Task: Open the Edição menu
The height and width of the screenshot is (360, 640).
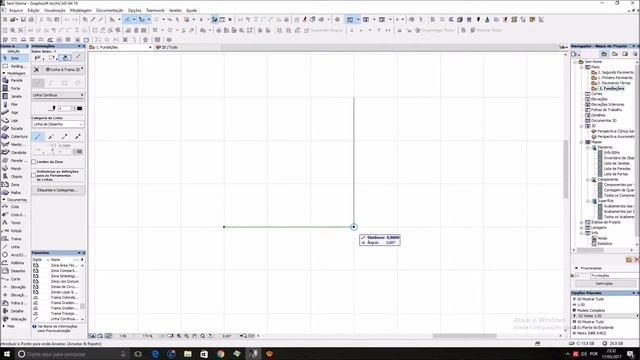Action: 33,10
